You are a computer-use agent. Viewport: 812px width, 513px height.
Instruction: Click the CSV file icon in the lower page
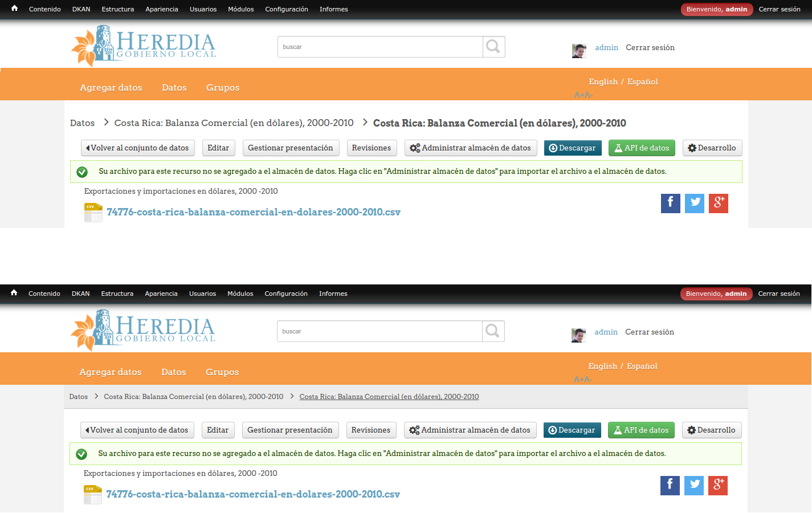tap(92, 494)
